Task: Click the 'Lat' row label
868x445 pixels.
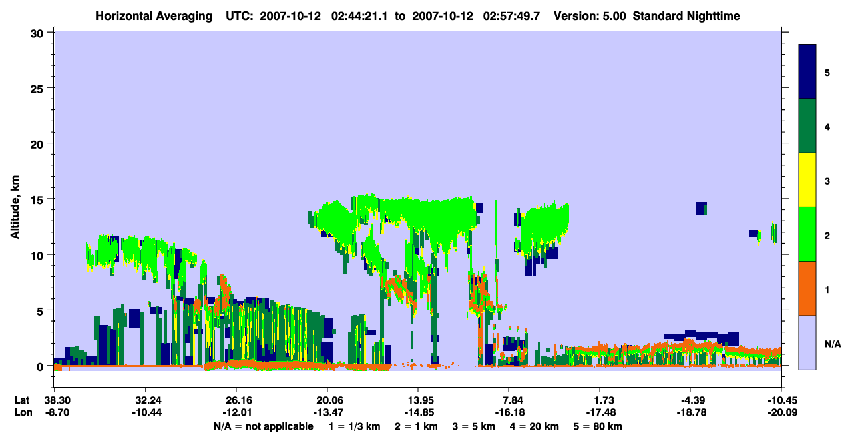Action: (21, 400)
